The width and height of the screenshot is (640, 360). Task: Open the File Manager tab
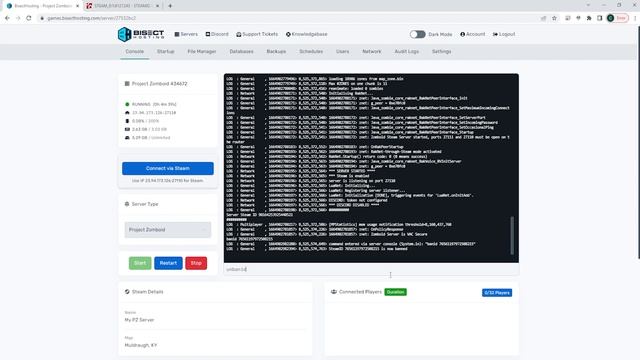point(202,51)
